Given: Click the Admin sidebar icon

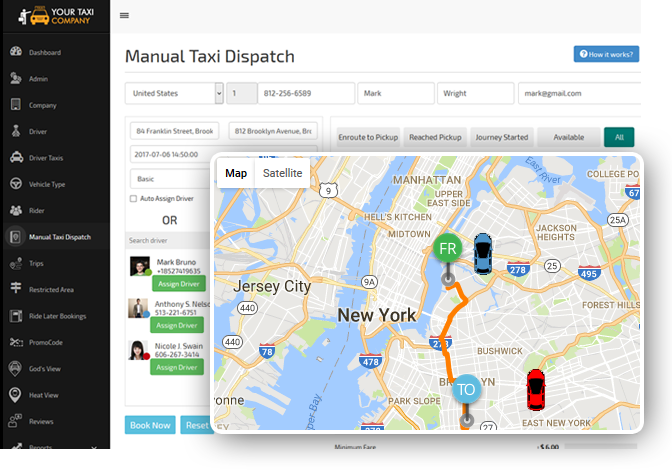Looking at the screenshot, I should pos(16,78).
